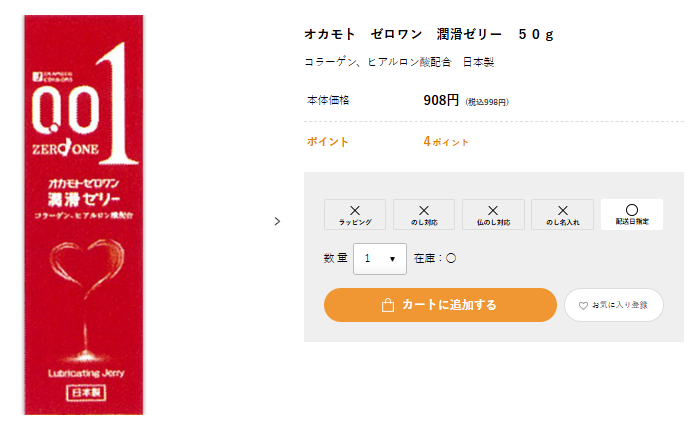The image size is (696, 429).
Task: Click the product title オカモト ゼロワン 潤滑ゼリー
Action: point(403,34)
